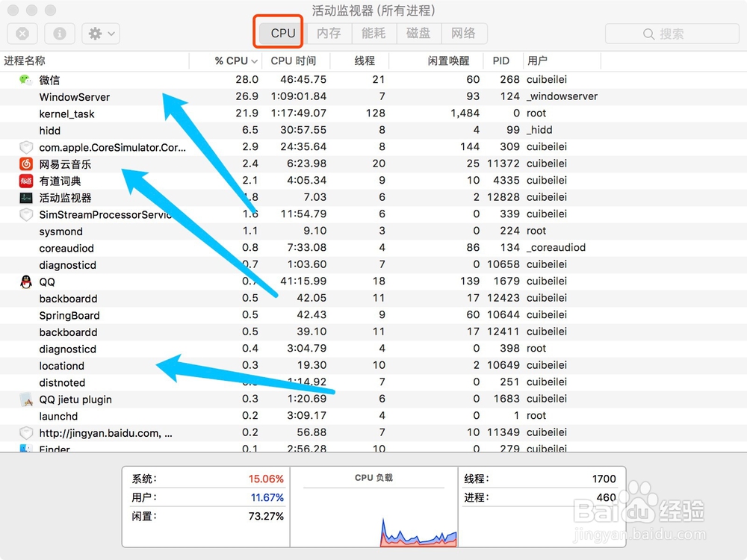Viewport: 747px width, 560px height.
Task: Sort by PID column header
Action: (503, 61)
